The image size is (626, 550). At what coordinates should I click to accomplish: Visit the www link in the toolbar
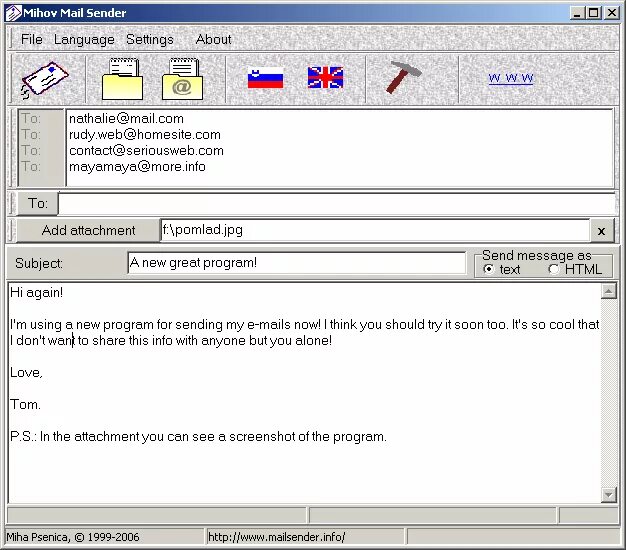pyautogui.click(x=511, y=77)
